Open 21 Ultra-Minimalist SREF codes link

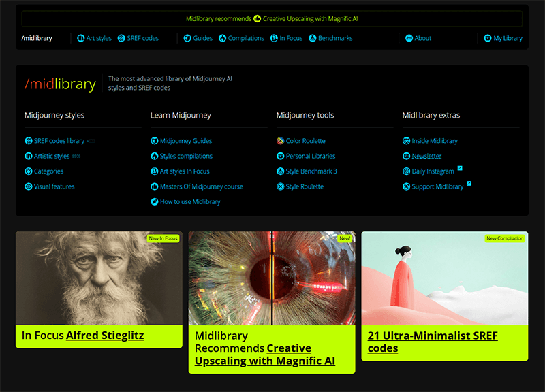[432, 342]
